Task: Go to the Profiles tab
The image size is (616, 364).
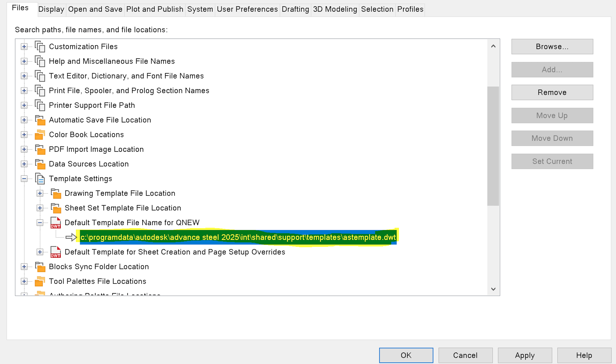Action: [x=410, y=9]
